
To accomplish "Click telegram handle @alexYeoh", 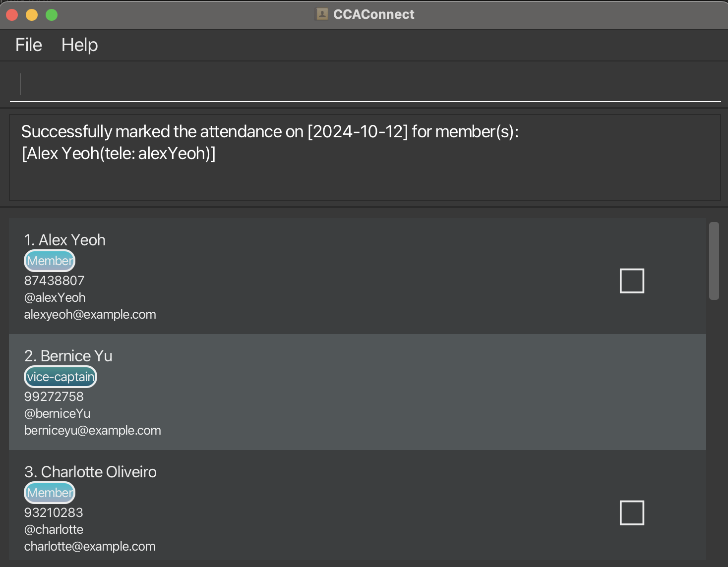I will [55, 297].
